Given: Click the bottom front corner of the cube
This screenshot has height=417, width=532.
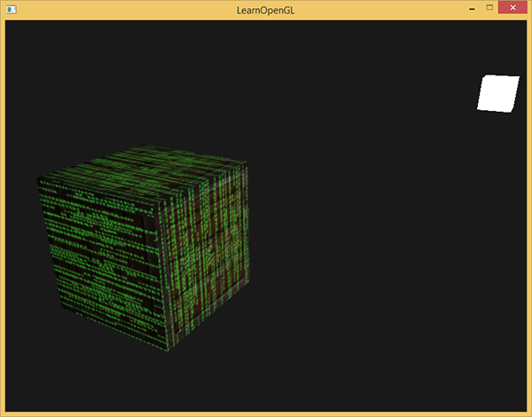Looking at the screenshot, I should 165,349.
